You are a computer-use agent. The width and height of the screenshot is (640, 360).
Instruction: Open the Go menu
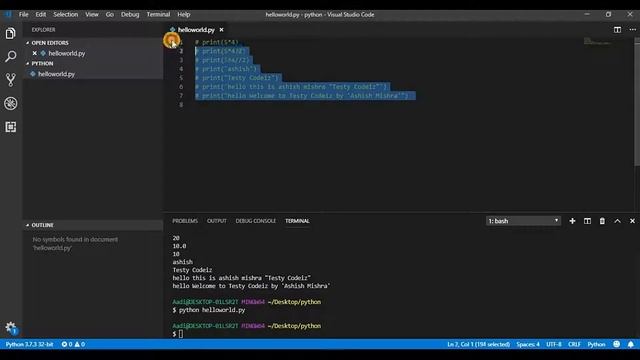pos(110,14)
